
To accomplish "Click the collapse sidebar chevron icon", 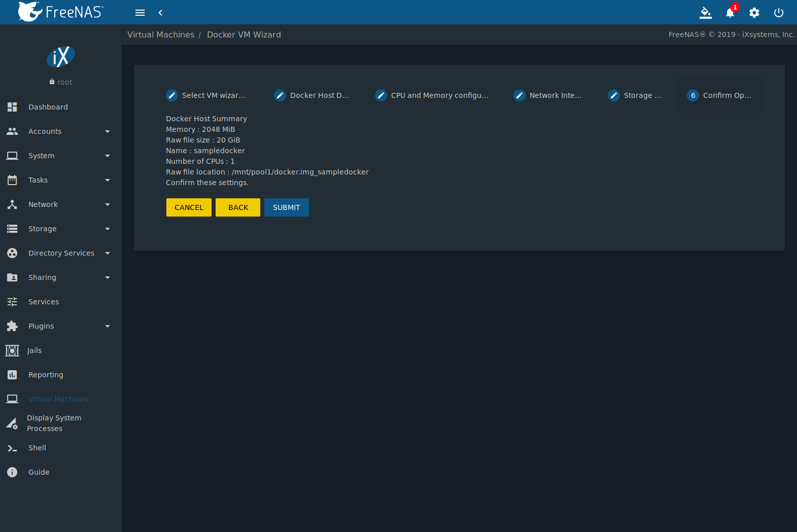I will (x=160, y=13).
